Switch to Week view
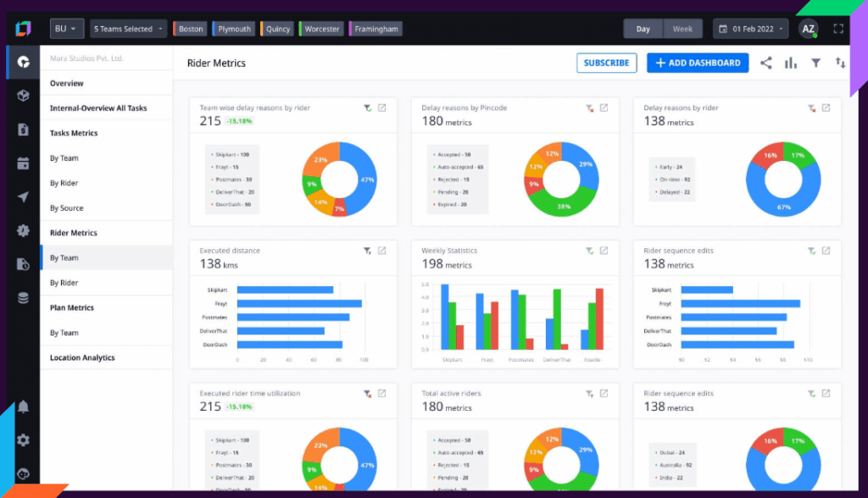This screenshot has height=498, width=868. 682,28
